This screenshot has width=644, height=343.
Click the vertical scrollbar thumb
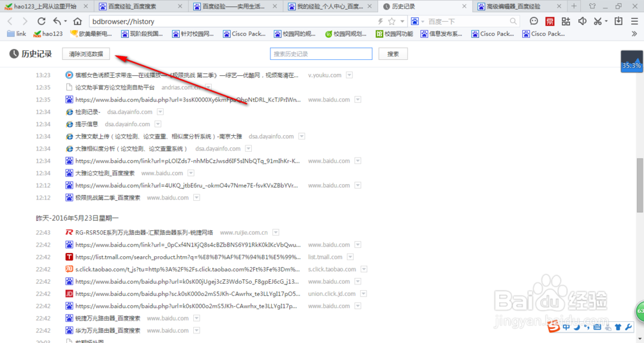click(x=640, y=185)
